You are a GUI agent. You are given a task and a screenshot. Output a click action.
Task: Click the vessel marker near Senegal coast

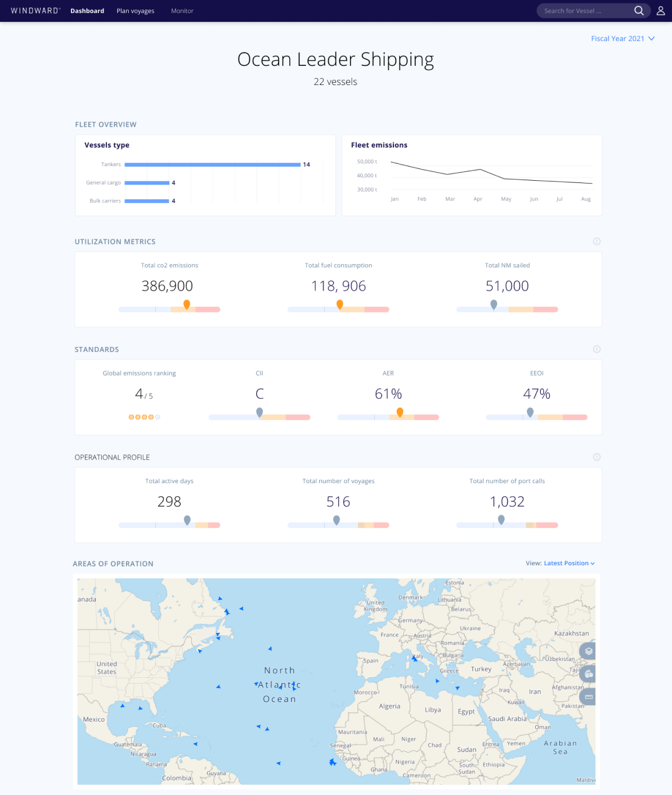pyautogui.click(x=333, y=762)
